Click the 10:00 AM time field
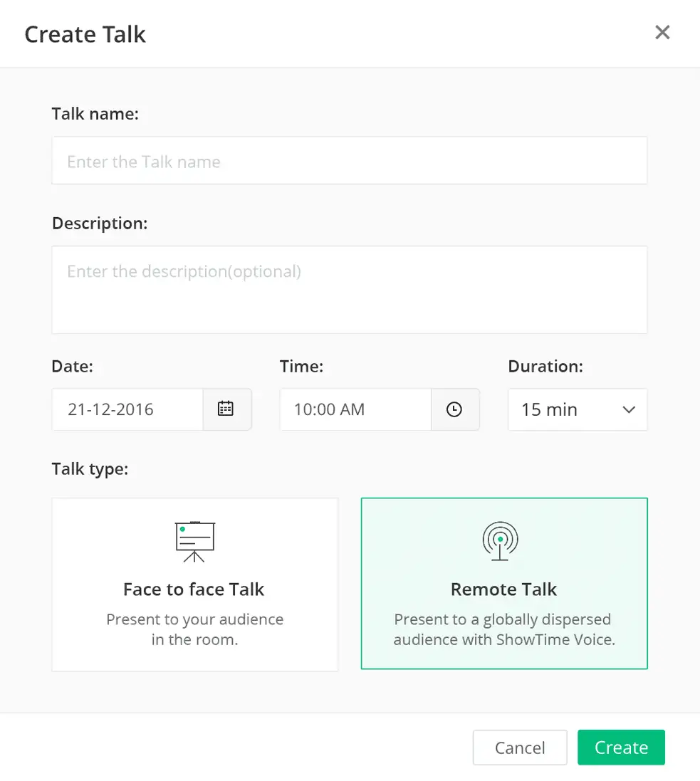This screenshot has width=700, height=781. tap(356, 409)
